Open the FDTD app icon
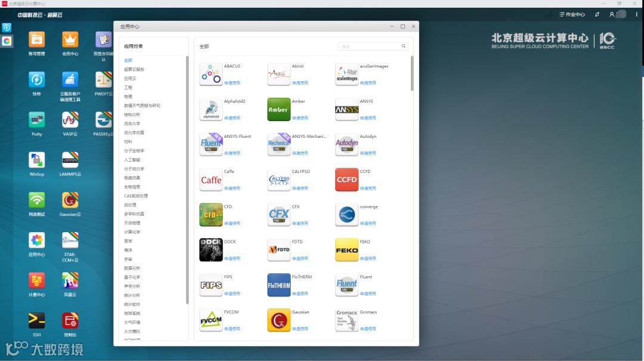This screenshot has height=361, width=644. click(x=279, y=250)
